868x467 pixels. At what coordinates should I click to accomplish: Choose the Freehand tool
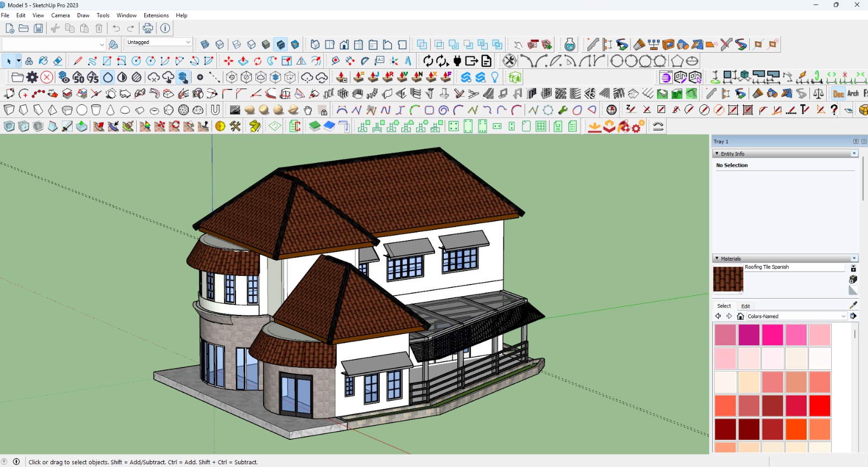pyautogui.click(x=92, y=61)
